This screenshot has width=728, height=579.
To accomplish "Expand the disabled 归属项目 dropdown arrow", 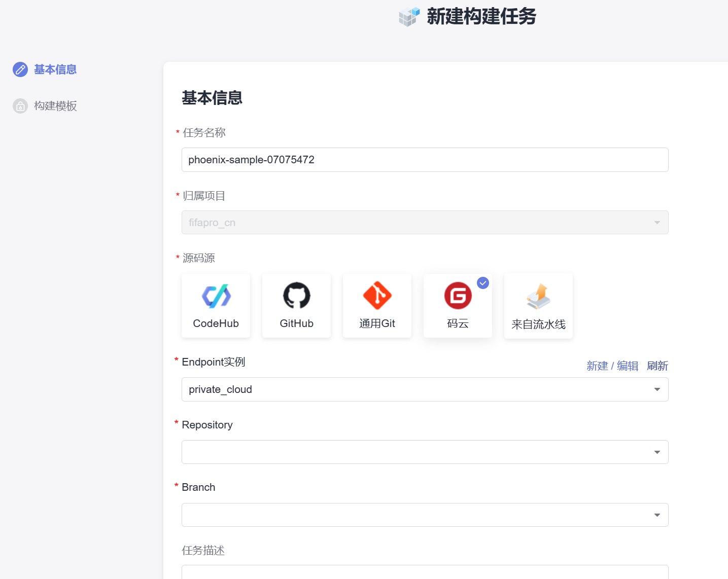I will point(657,223).
